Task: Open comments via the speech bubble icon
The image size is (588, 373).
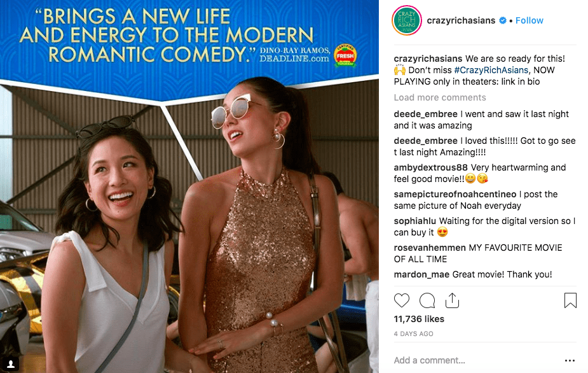Action: pos(427,300)
